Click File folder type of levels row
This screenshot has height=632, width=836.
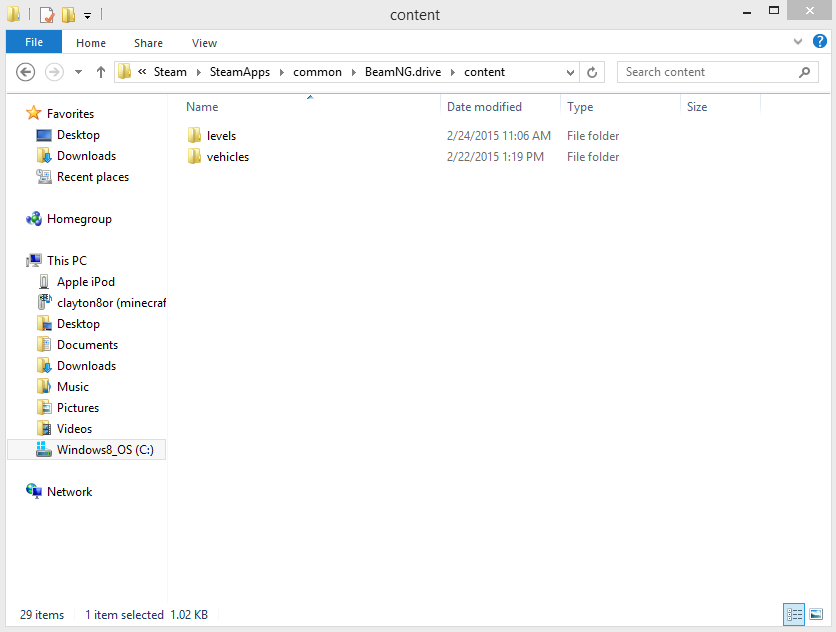pyautogui.click(x=593, y=136)
